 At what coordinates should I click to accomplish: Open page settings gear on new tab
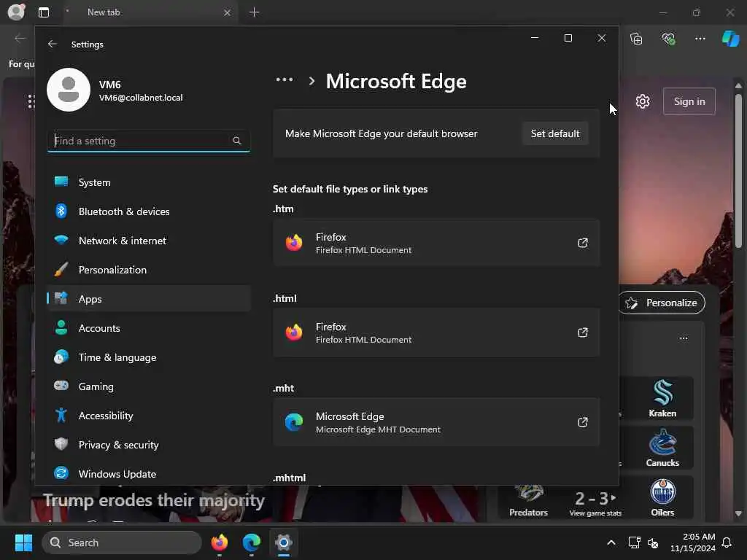pos(643,101)
